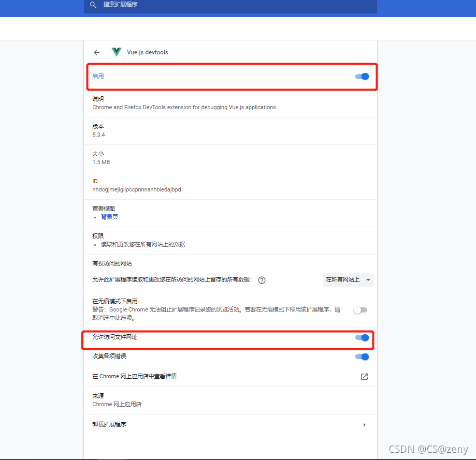Click the Vue.js devtools title

(148, 52)
